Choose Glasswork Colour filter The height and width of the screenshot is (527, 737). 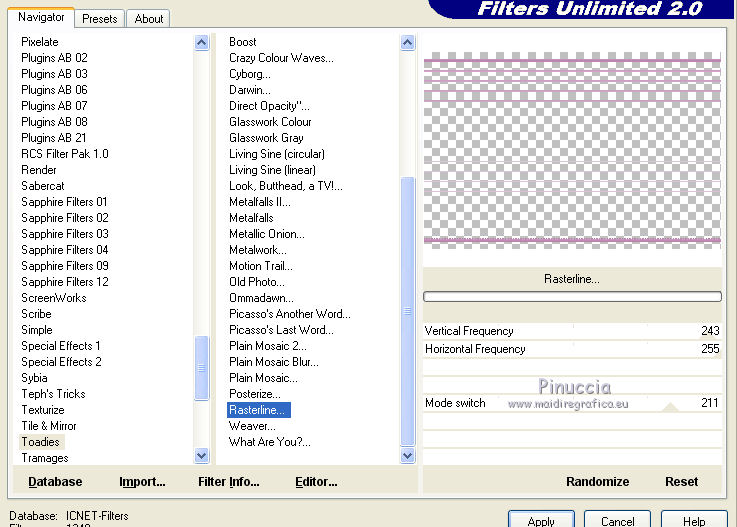point(270,122)
